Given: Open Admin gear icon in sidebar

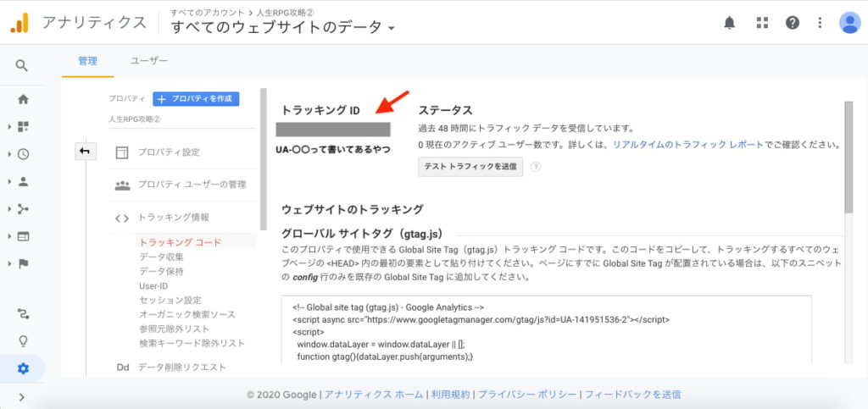Looking at the screenshot, I should click(23, 368).
